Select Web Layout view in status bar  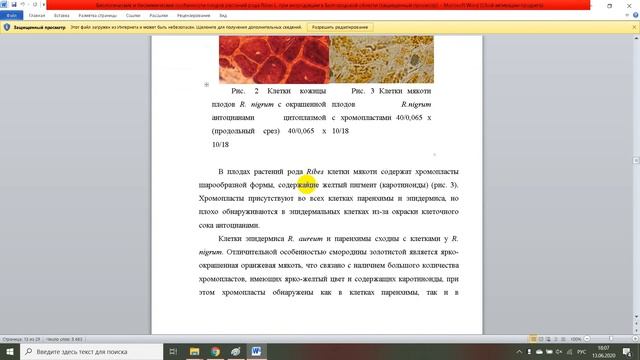[x=548, y=339]
